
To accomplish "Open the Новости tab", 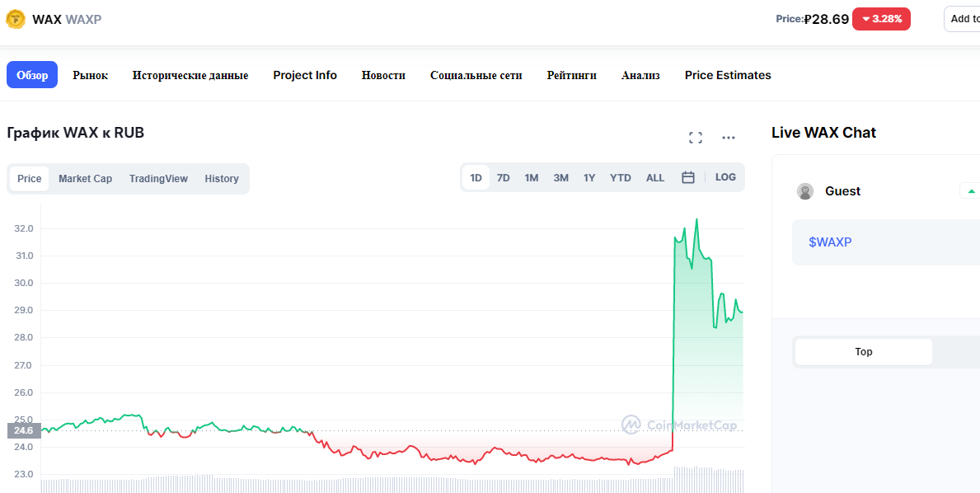I will [383, 75].
